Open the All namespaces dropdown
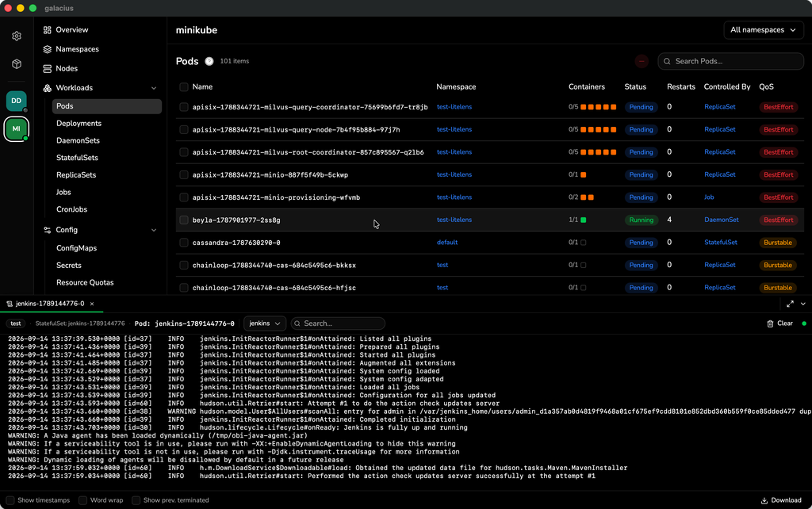 tap(764, 30)
